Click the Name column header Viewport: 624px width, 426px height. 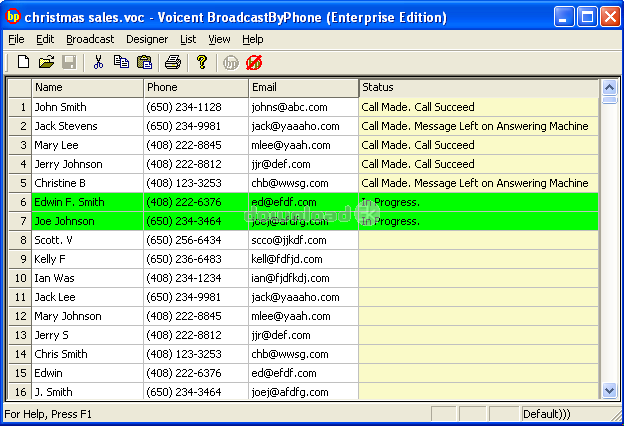pyautogui.click(x=87, y=88)
